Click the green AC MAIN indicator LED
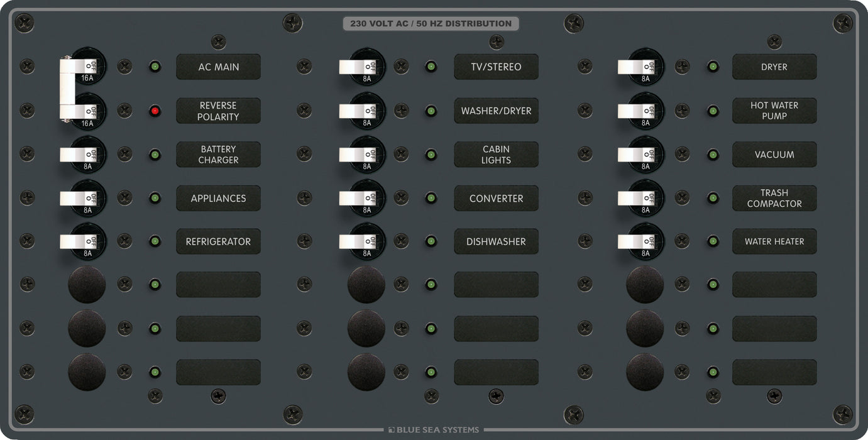Image resolution: width=868 pixels, height=440 pixels. tap(155, 66)
